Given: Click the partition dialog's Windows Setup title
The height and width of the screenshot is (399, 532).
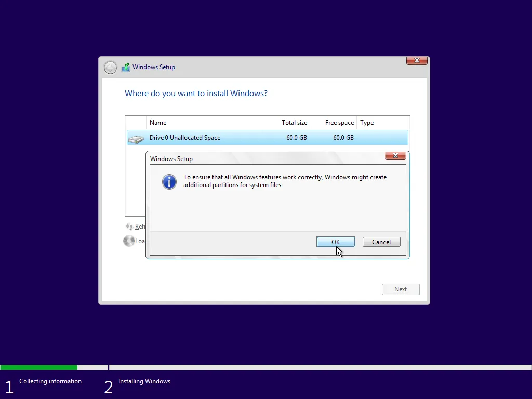Looking at the screenshot, I should pyautogui.click(x=171, y=159).
